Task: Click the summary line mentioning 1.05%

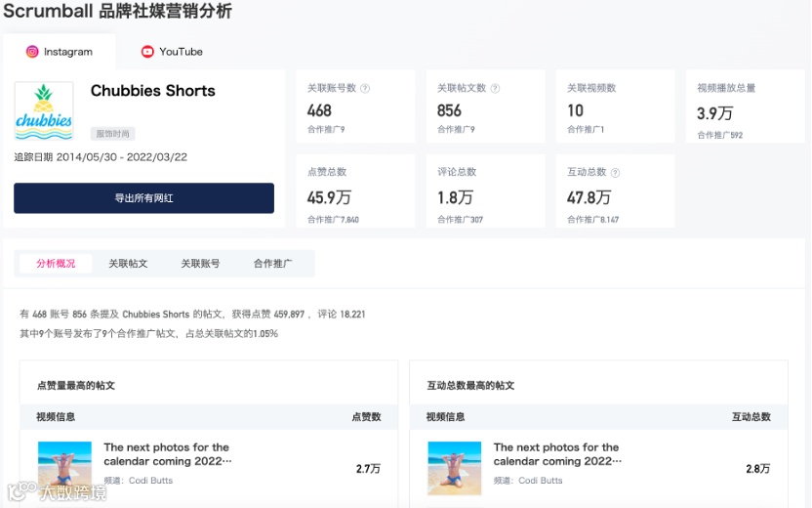Action: click(149, 333)
